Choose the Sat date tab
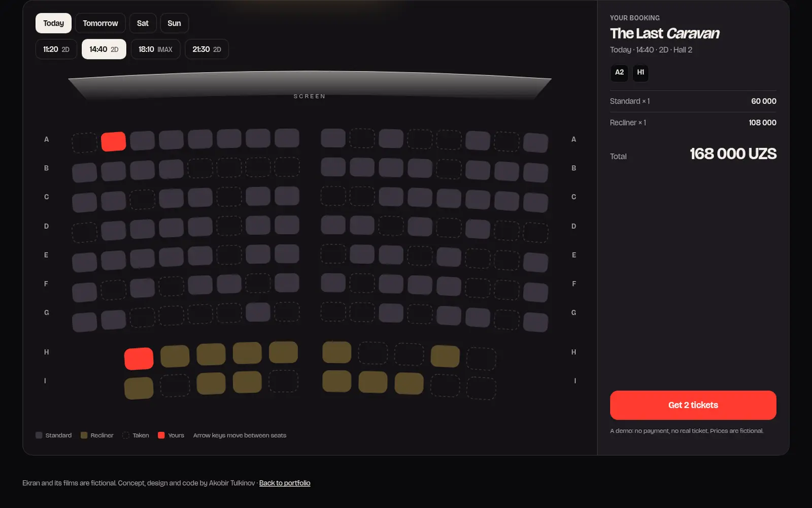Screen dimensions: 812x508 coord(143,23)
